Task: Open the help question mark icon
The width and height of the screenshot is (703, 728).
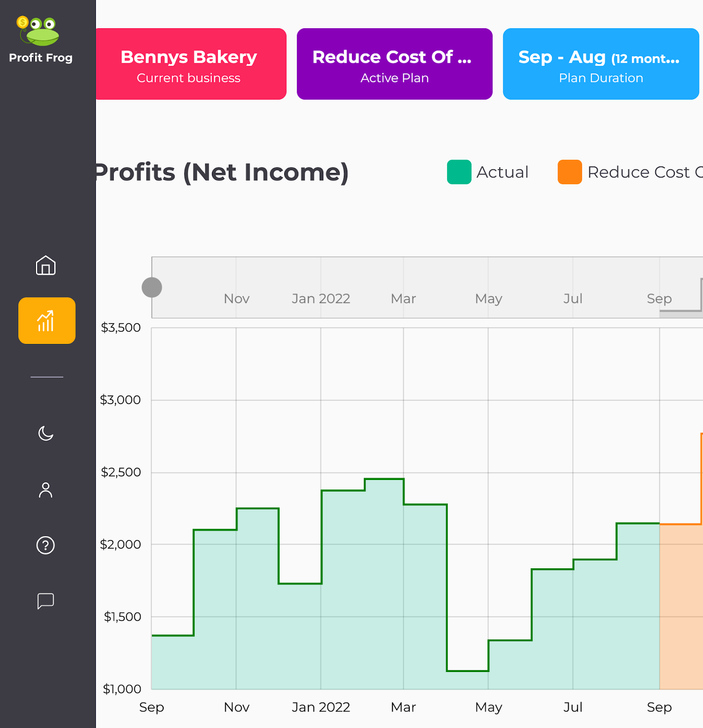Action: pyautogui.click(x=46, y=545)
